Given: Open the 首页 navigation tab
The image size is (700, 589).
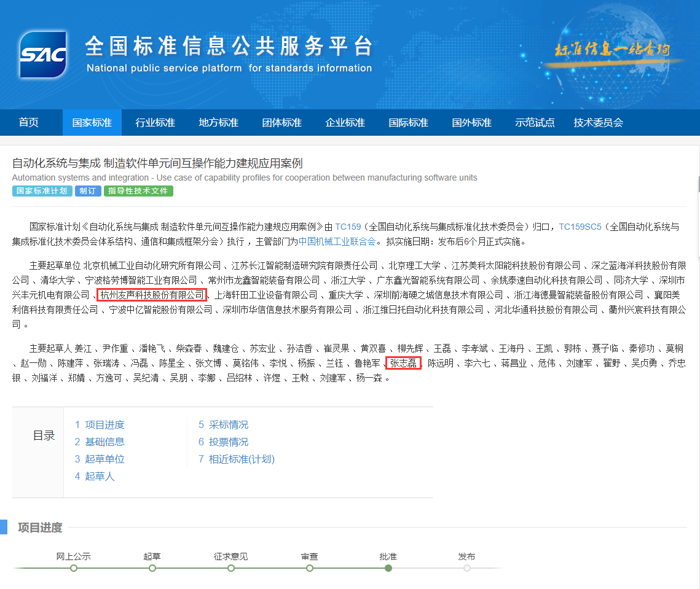Looking at the screenshot, I should point(28,122).
